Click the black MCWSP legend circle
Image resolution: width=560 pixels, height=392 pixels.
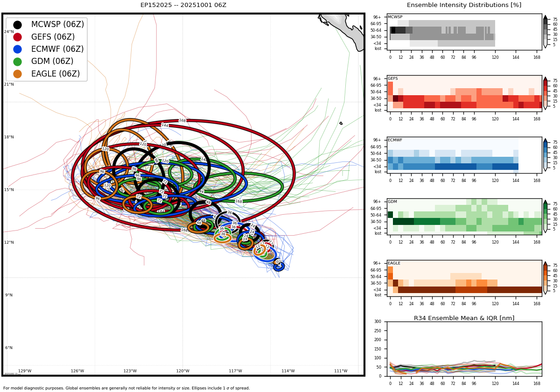coord(17,25)
